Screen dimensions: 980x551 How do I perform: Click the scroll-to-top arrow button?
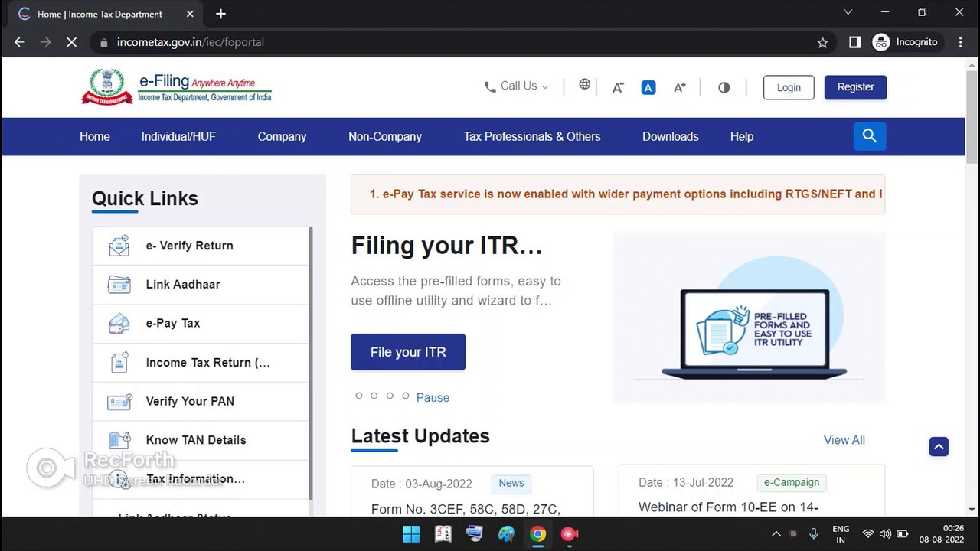point(939,446)
